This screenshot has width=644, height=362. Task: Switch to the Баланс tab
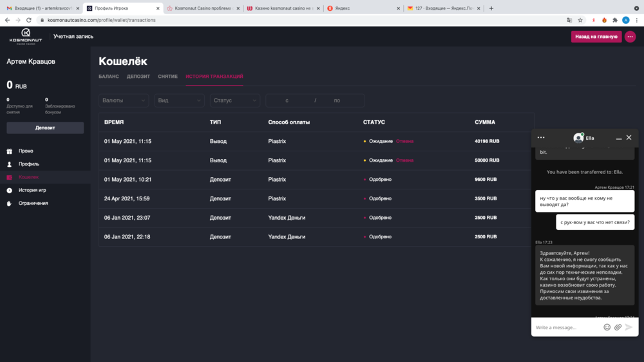[x=109, y=77]
